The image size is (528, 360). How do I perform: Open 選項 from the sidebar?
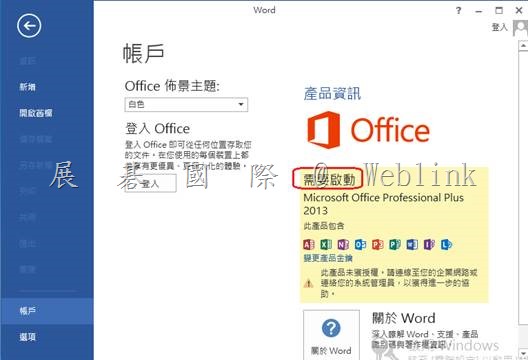28,337
